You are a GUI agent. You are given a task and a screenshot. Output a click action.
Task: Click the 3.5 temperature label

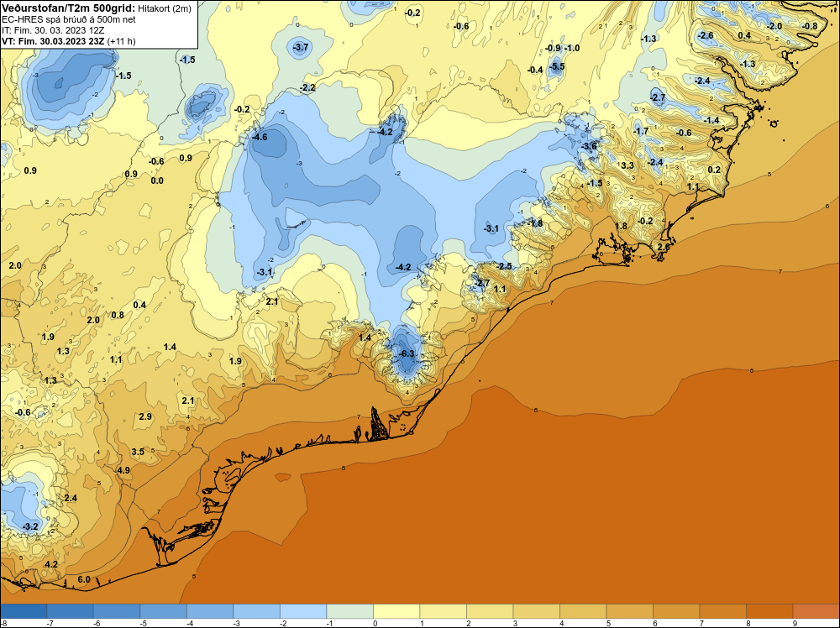(x=138, y=452)
